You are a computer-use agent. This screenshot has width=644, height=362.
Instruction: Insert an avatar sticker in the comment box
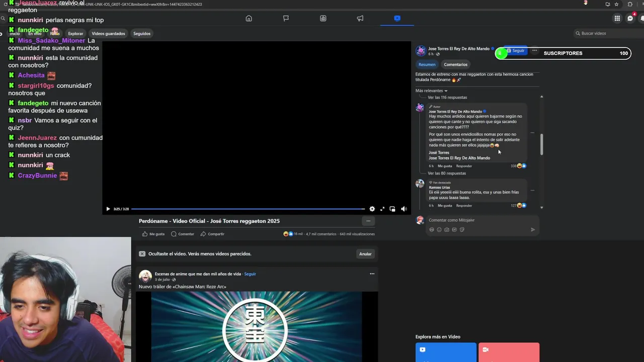(431, 230)
